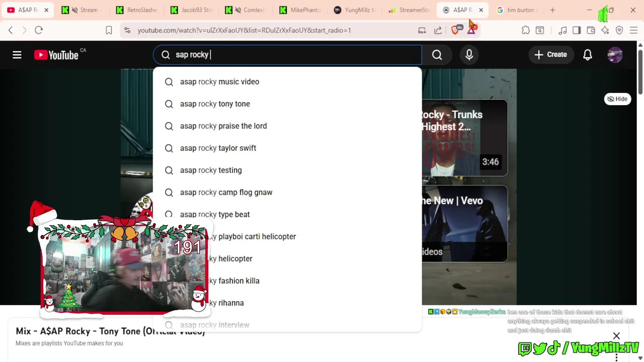The height and width of the screenshot is (362, 644).
Task: Switch to the RetroSlasher tab
Action: (136, 10)
